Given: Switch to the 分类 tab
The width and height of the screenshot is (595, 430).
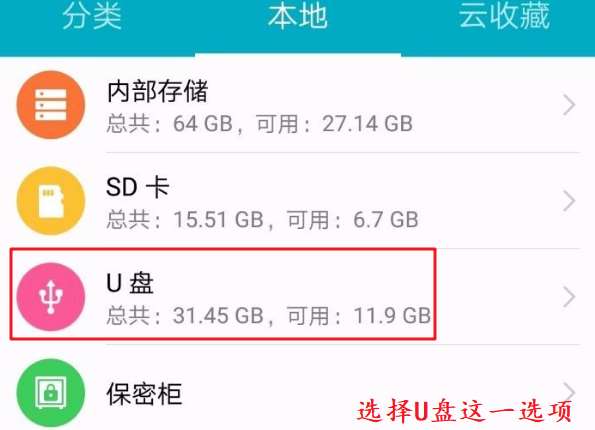Looking at the screenshot, I should coord(92,16).
